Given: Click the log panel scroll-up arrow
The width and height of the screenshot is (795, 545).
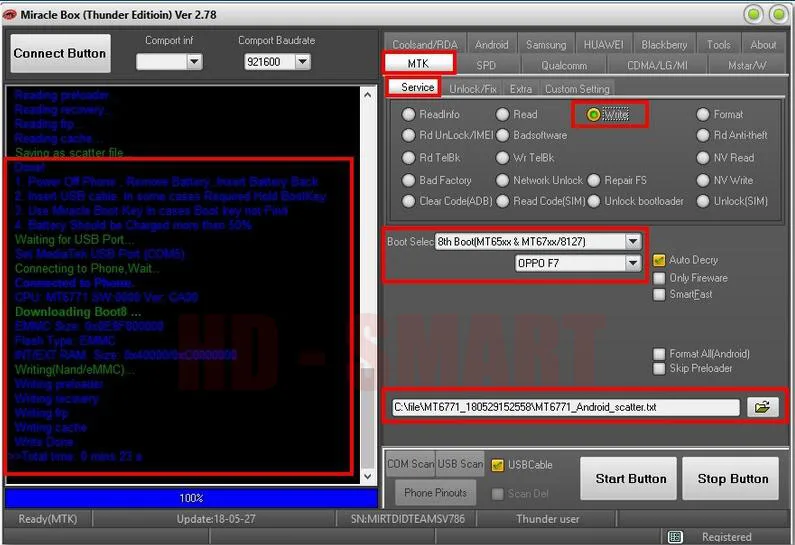Looking at the screenshot, I should click(x=368, y=94).
